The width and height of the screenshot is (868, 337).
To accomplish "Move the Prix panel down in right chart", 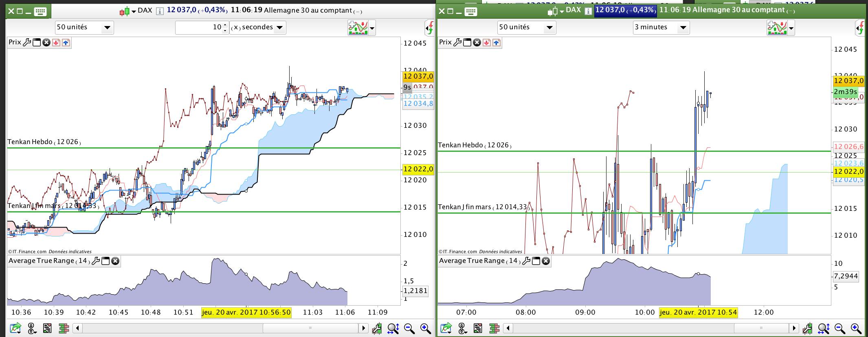I will pyautogui.click(x=487, y=42).
